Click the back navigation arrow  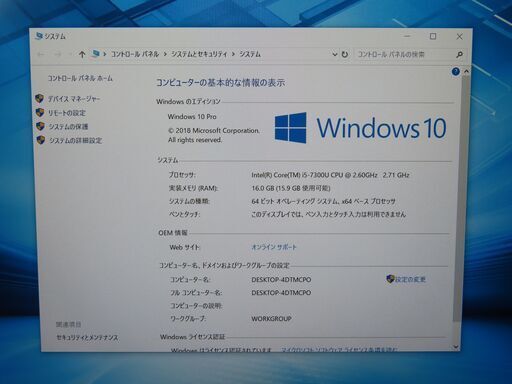point(41,54)
